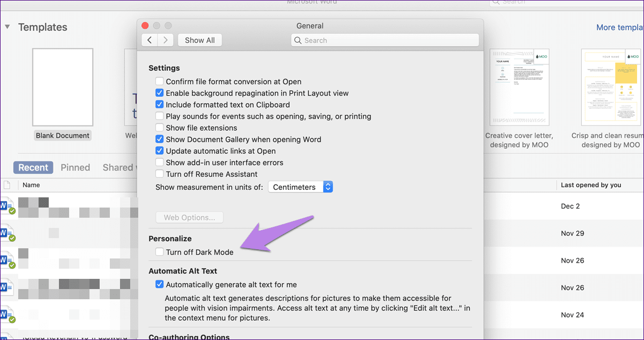Close the General preferences window
The width and height of the screenshot is (644, 340).
point(145,26)
